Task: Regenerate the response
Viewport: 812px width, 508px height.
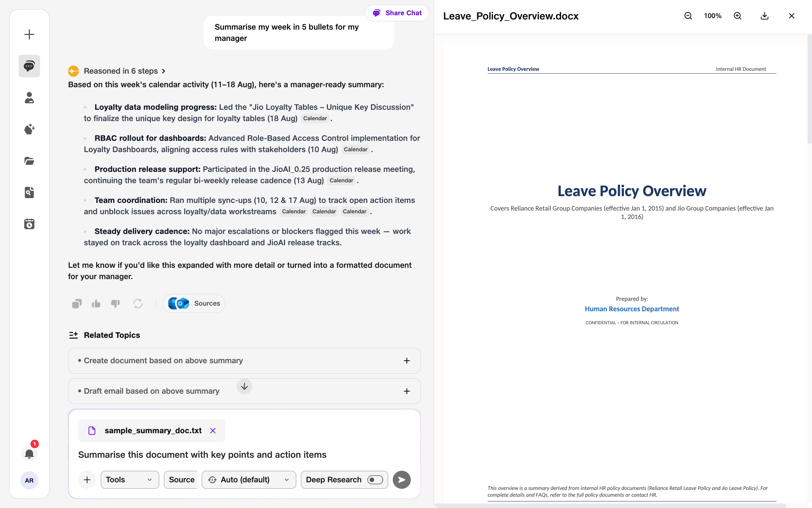Action: pyautogui.click(x=138, y=304)
